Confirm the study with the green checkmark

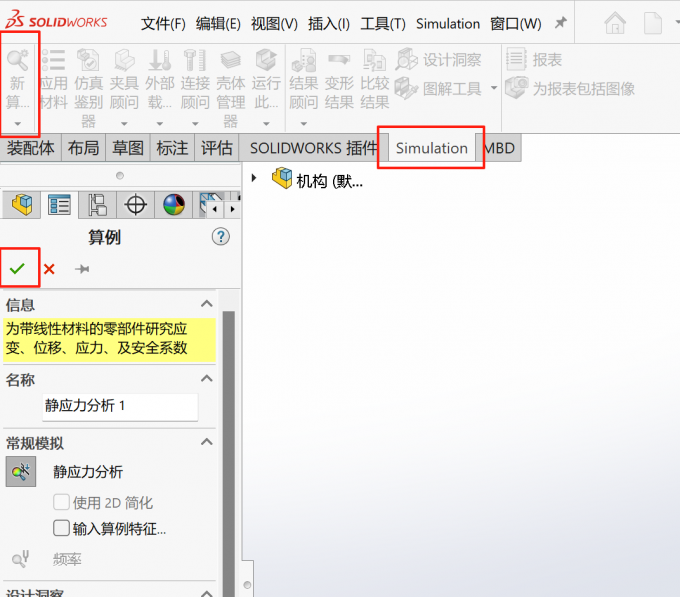coord(17,269)
